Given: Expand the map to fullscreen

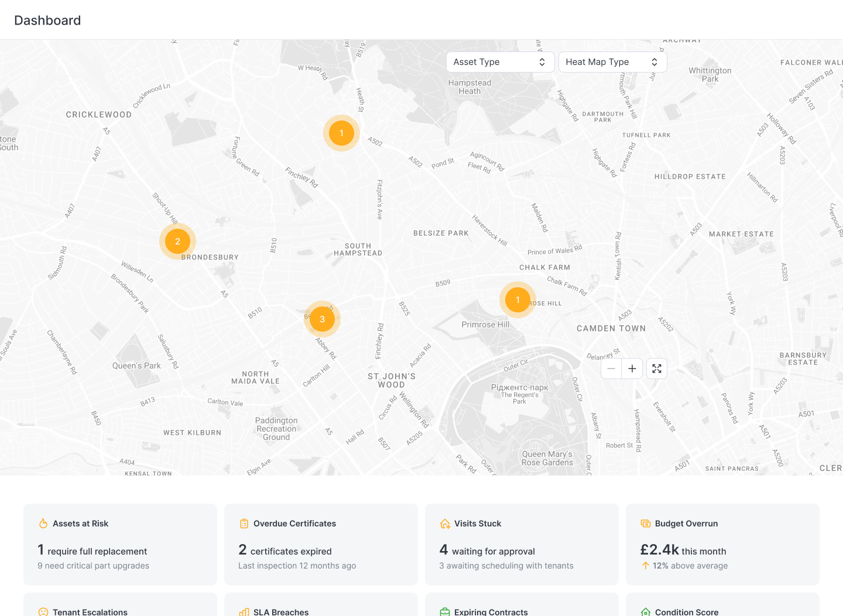Looking at the screenshot, I should tap(657, 369).
